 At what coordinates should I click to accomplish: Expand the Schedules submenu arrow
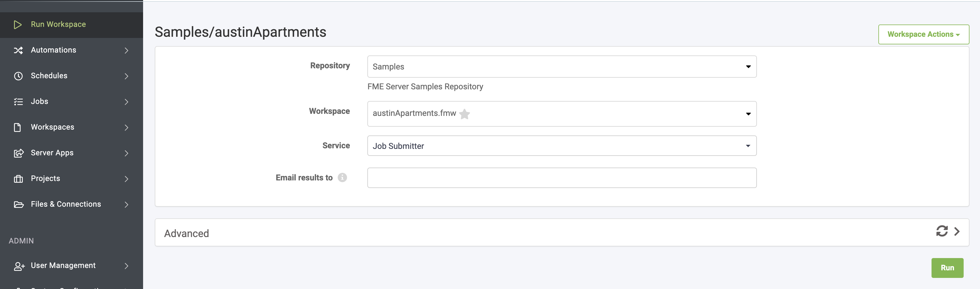pos(126,76)
